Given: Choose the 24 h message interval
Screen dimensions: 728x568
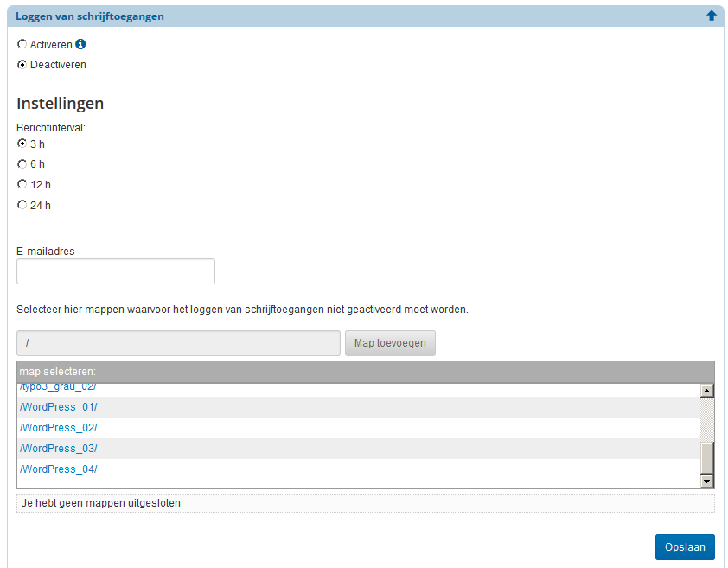Looking at the screenshot, I should pos(22,205).
